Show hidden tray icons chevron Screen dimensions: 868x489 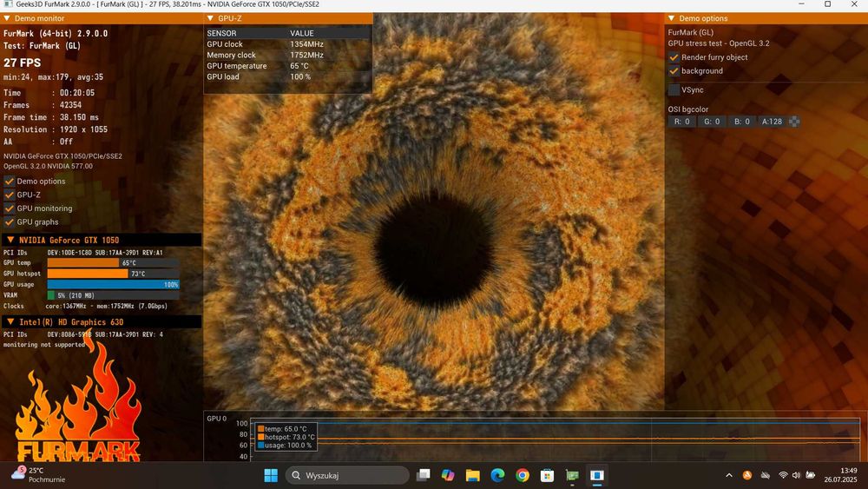click(729, 475)
